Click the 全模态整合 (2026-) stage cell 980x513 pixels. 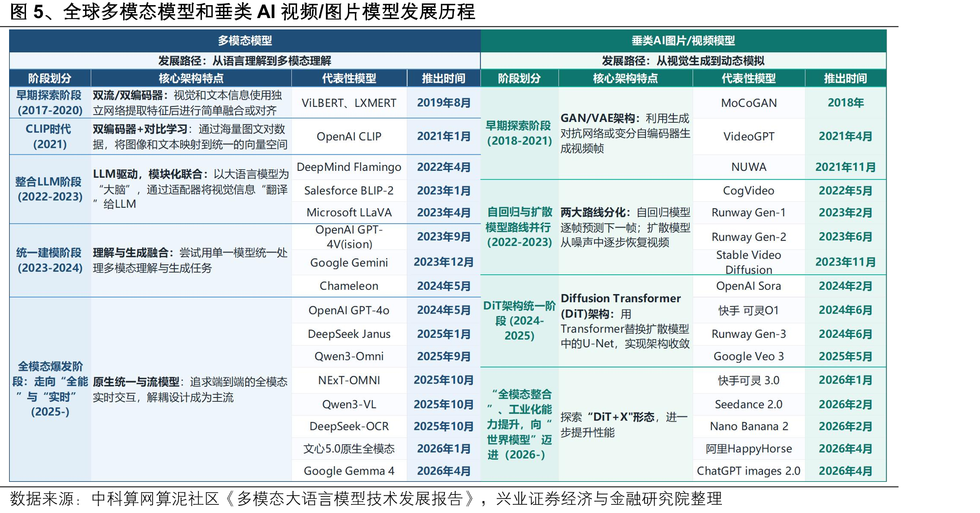[519, 424]
